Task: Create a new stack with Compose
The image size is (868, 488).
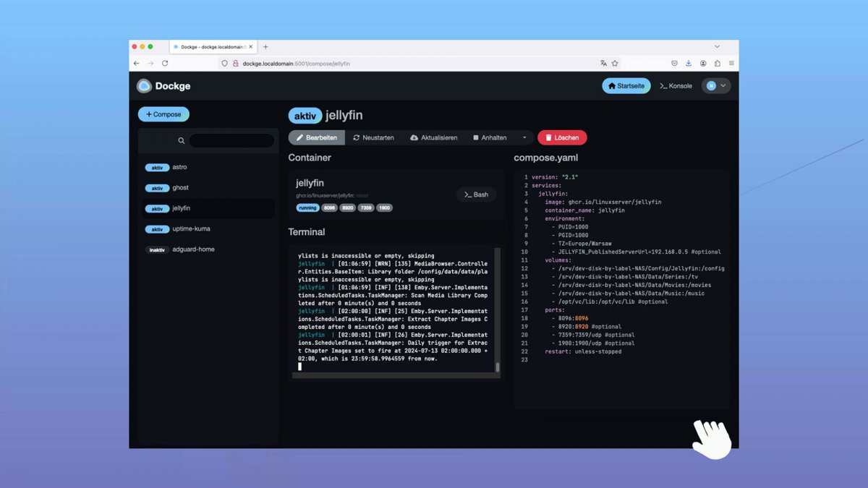Action: 163,114
